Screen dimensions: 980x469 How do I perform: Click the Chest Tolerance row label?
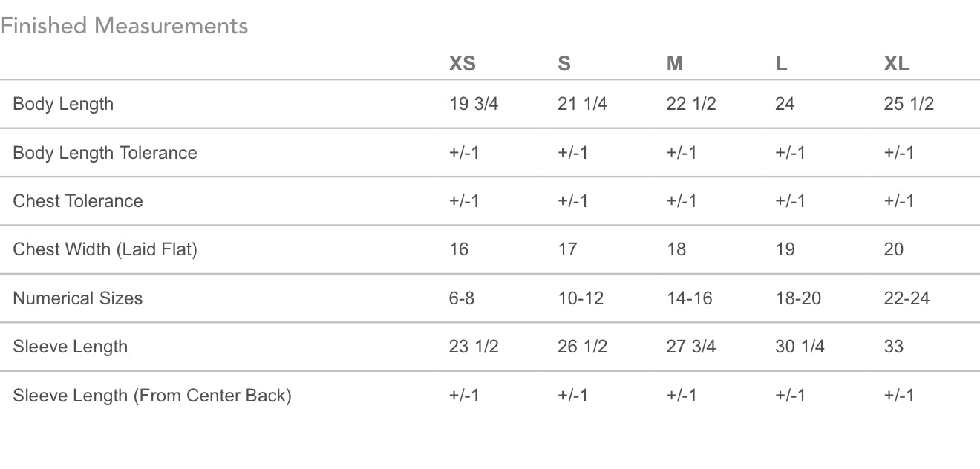[78, 201]
